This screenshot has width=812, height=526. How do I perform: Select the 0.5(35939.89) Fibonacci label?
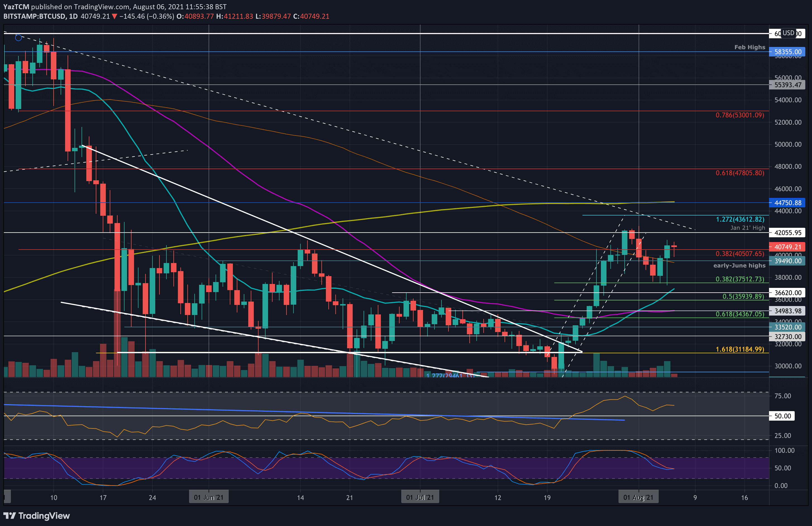click(743, 297)
